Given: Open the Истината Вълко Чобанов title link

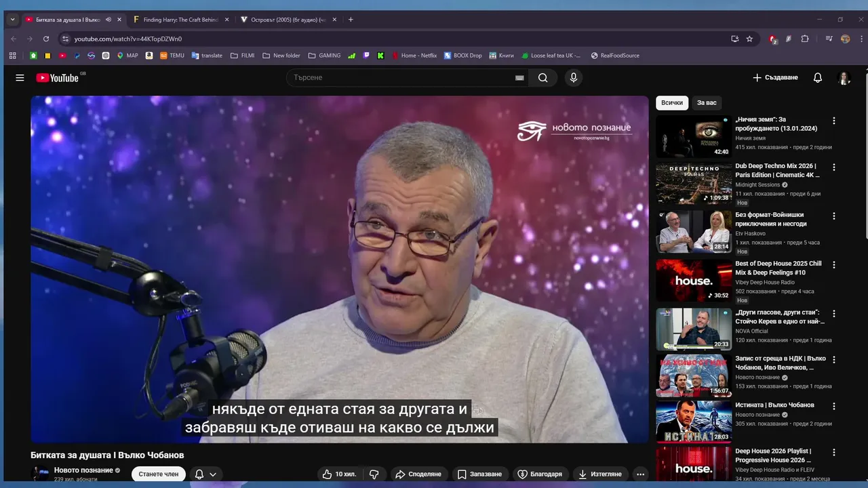Looking at the screenshot, I should point(775,405).
